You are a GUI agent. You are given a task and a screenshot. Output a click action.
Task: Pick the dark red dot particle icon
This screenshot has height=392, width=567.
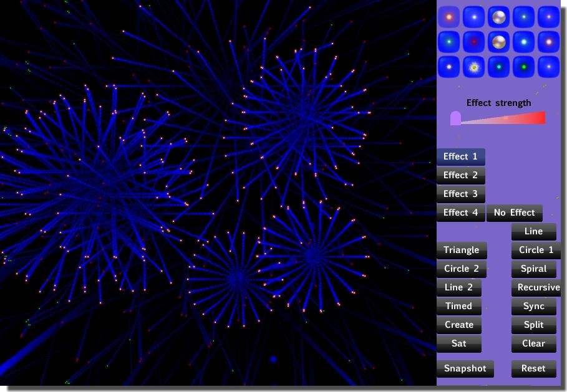(474, 42)
